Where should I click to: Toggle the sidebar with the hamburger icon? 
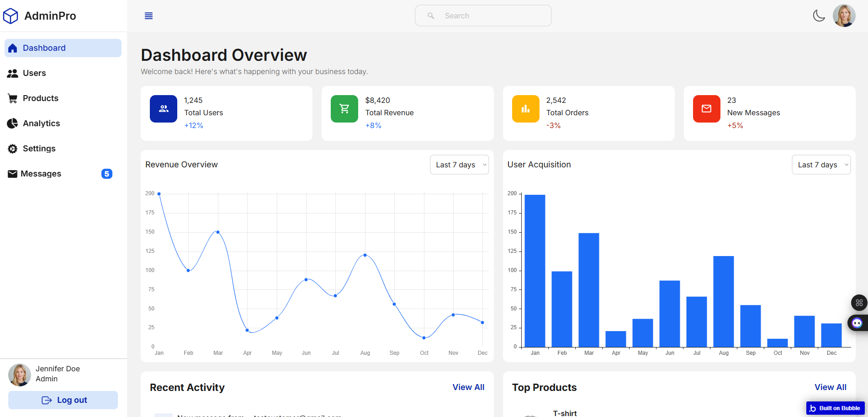[148, 15]
